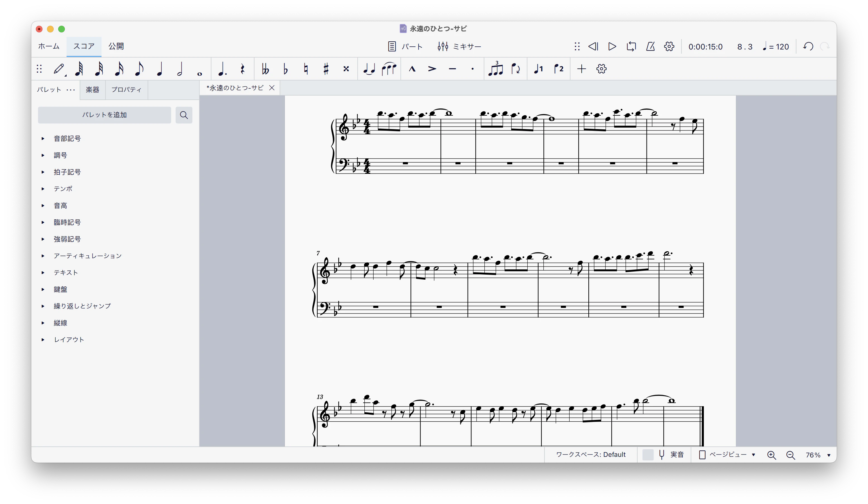Click the ワークスペース: Default button
Viewport: 868px width, 504px height.
click(x=591, y=455)
